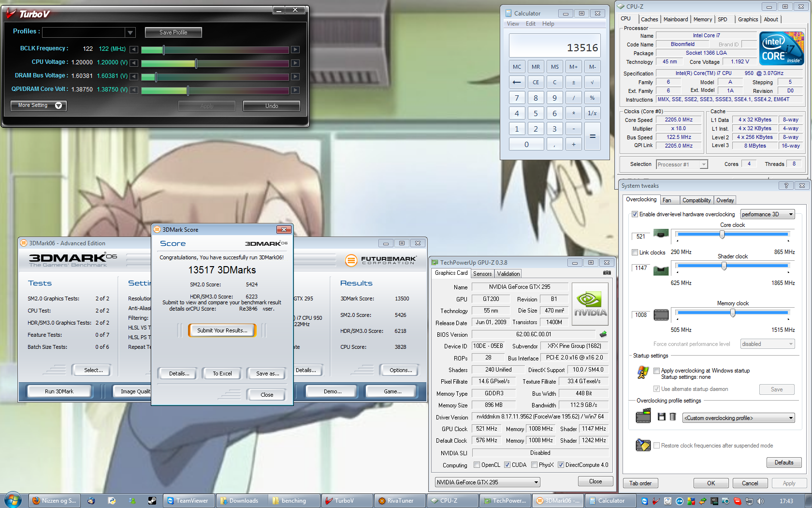
Task: Toggle the OpenCL checkbox in GPU-Z
Action: (477, 465)
